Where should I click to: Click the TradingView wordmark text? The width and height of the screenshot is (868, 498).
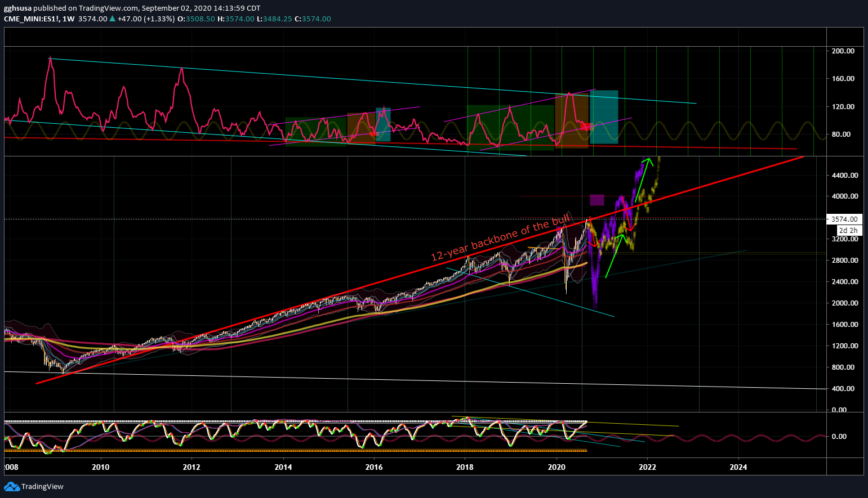(42, 486)
